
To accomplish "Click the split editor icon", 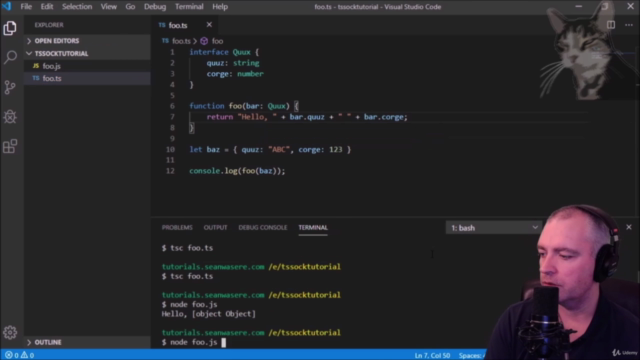I will tap(611, 25).
